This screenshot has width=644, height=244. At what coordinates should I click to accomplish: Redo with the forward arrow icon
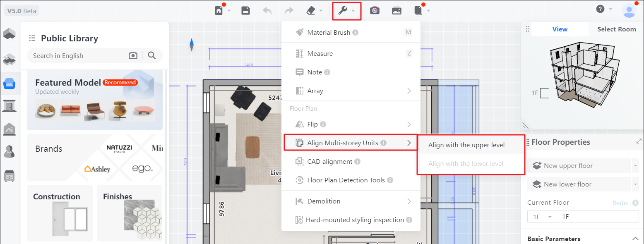289,11
